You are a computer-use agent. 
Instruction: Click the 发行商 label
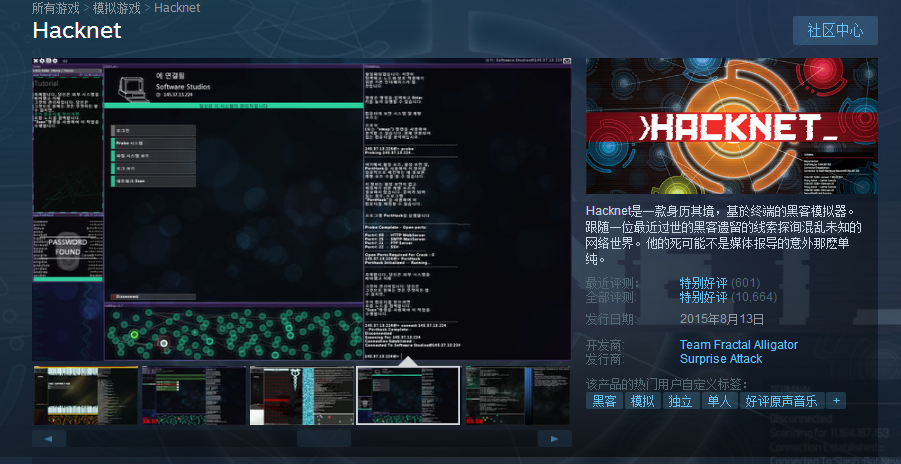point(605,359)
